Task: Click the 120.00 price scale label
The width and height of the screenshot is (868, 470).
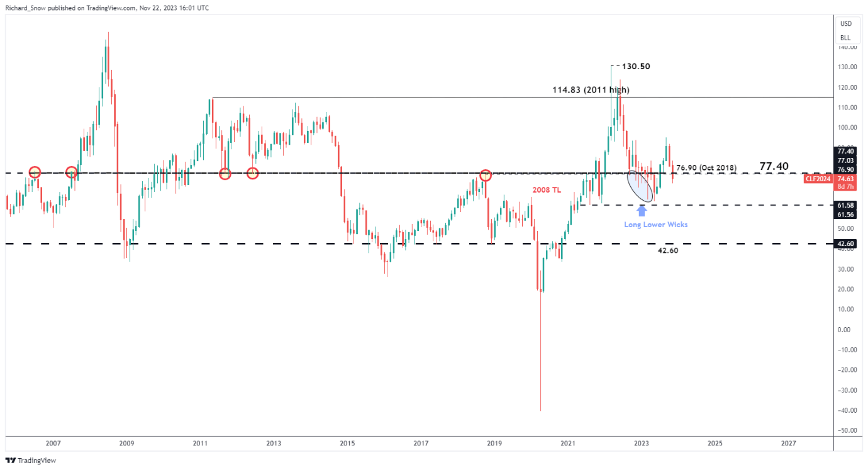Action: [x=846, y=87]
